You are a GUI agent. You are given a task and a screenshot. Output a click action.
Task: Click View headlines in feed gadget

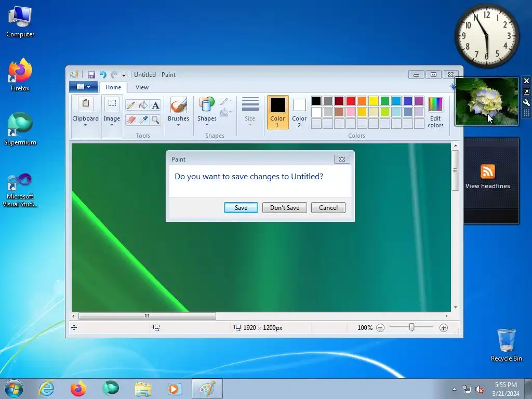point(487,186)
